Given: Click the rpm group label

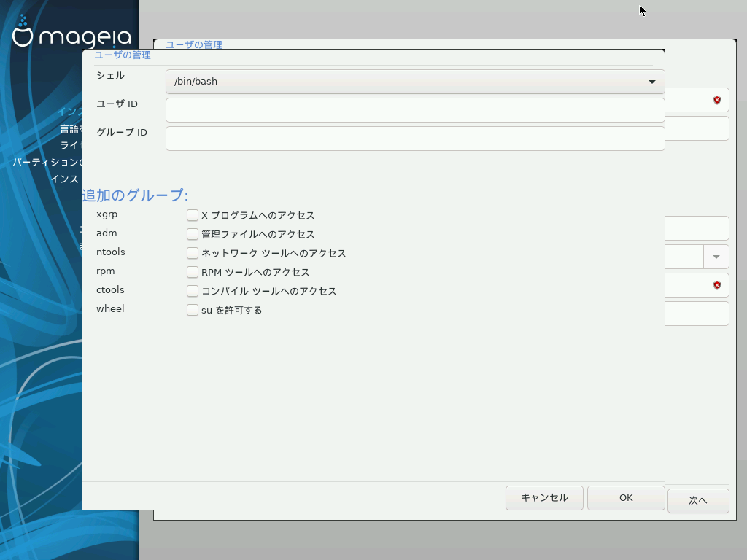Looking at the screenshot, I should 105,271.
